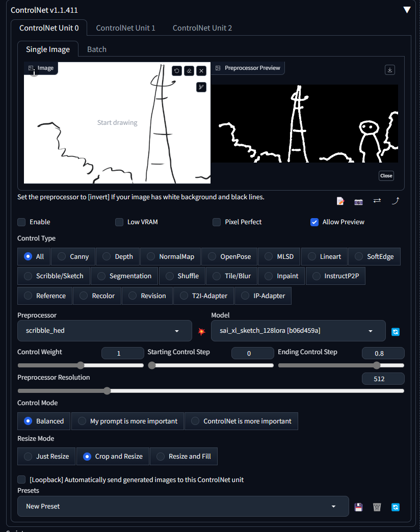Screen dimensions: 420x532
Task: Switch to ControlNet Unit 1 tab
Action: 125,28
